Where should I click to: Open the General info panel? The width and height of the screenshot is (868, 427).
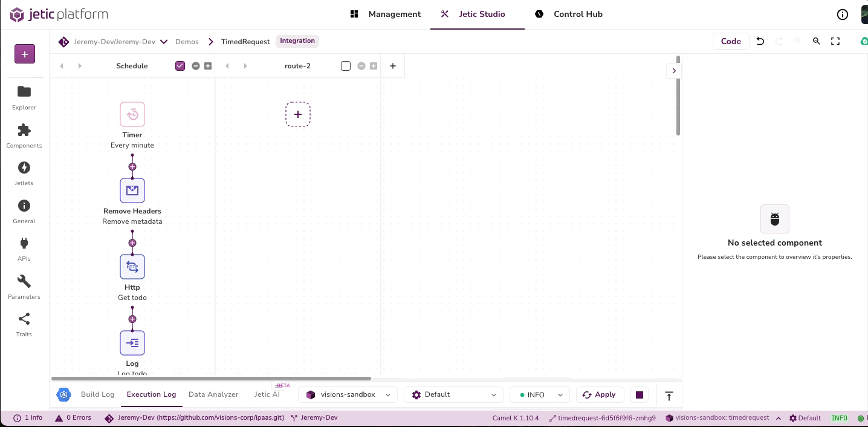24,212
